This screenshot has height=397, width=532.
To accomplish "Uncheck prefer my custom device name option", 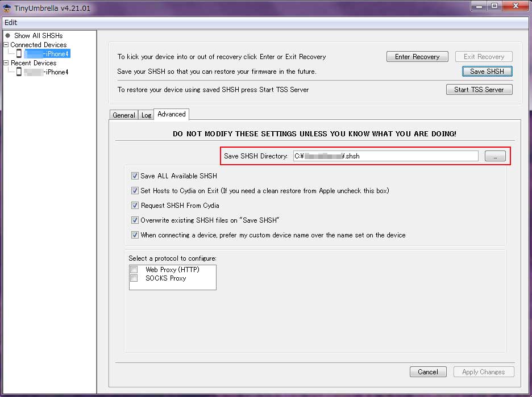I will 135,235.
